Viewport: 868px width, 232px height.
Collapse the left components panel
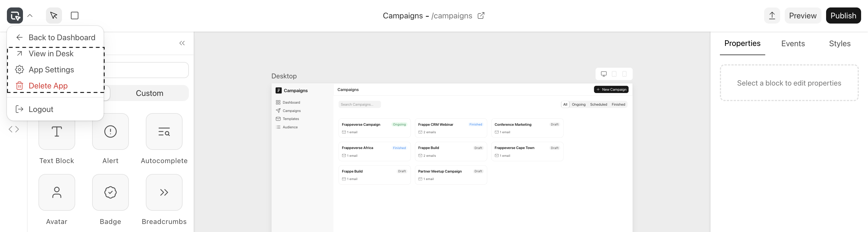pos(182,43)
